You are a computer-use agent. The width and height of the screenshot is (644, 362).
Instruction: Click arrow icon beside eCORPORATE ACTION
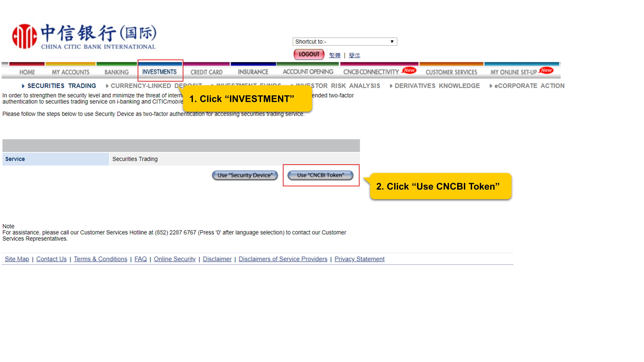[491, 86]
